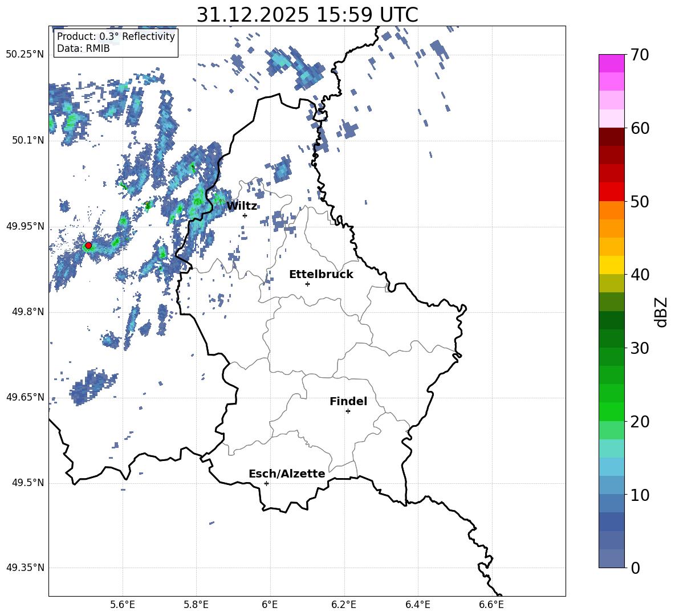This screenshot has width=675, height=616.
Task: Click the 6°E longitude label
Action: tap(270, 605)
